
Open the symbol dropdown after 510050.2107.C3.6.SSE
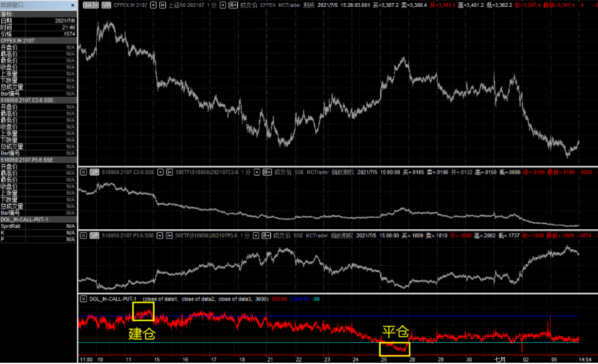160,172
